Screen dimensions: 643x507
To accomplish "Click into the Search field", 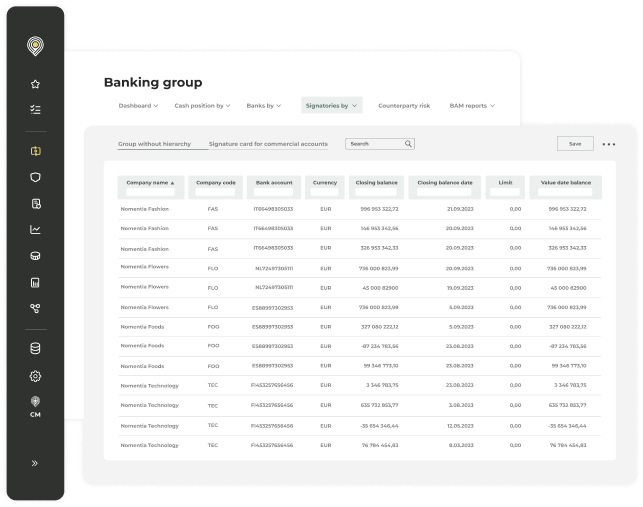I will (x=380, y=144).
